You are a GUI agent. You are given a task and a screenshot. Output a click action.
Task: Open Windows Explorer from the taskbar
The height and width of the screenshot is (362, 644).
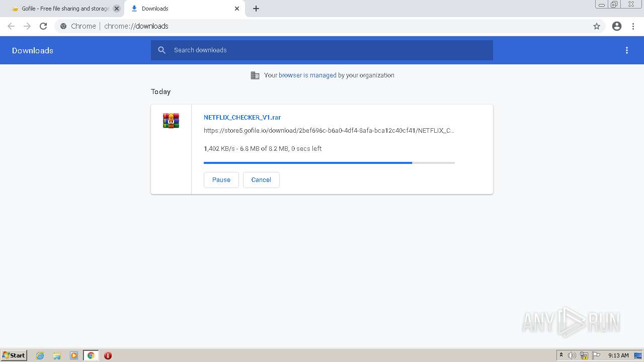pyautogui.click(x=57, y=355)
